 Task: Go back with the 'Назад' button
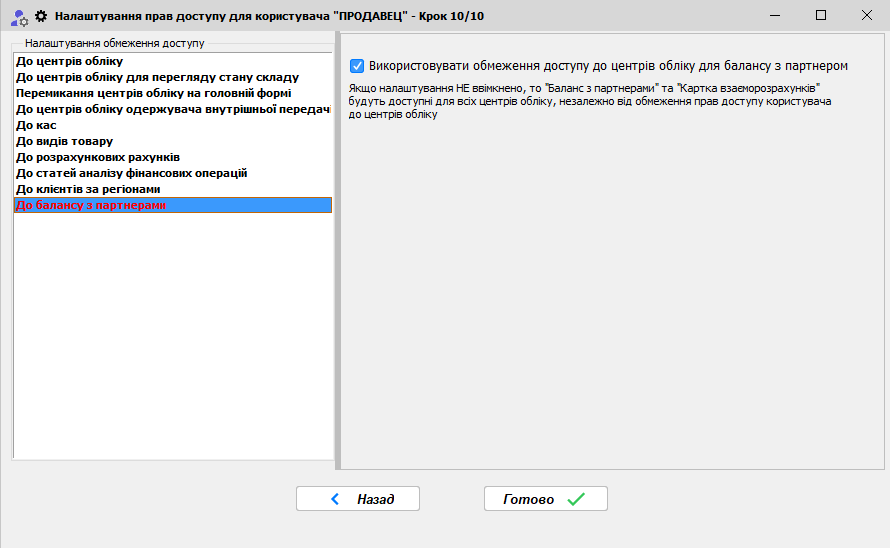[x=358, y=499]
